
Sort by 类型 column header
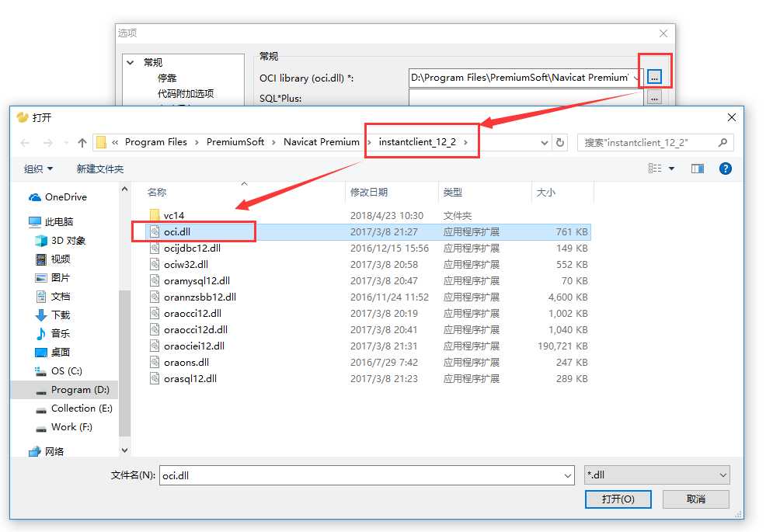coord(452,193)
